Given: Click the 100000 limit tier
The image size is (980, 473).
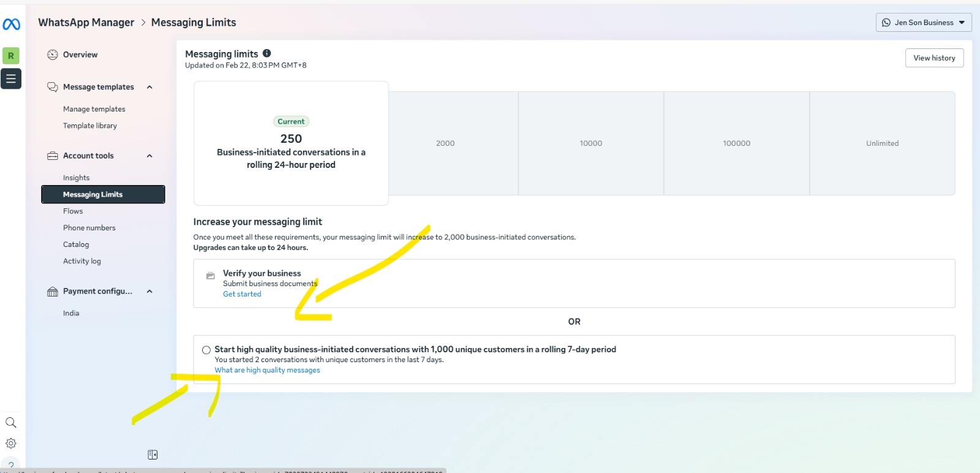Looking at the screenshot, I should pos(737,143).
